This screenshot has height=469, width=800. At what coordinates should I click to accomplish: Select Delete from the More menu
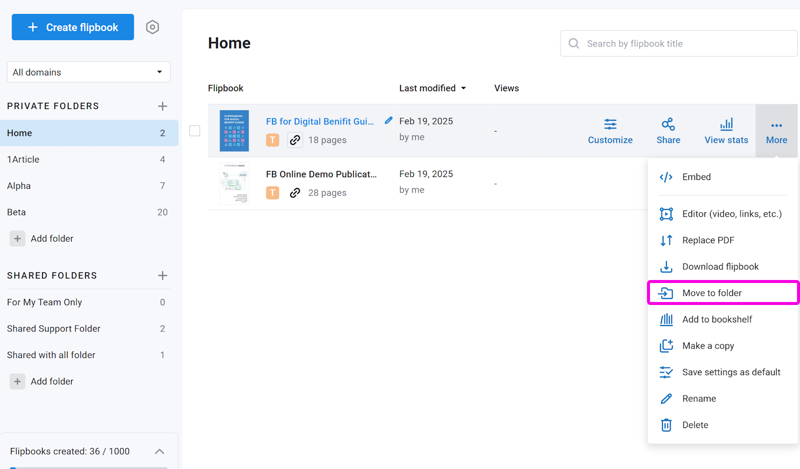pyautogui.click(x=694, y=425)
